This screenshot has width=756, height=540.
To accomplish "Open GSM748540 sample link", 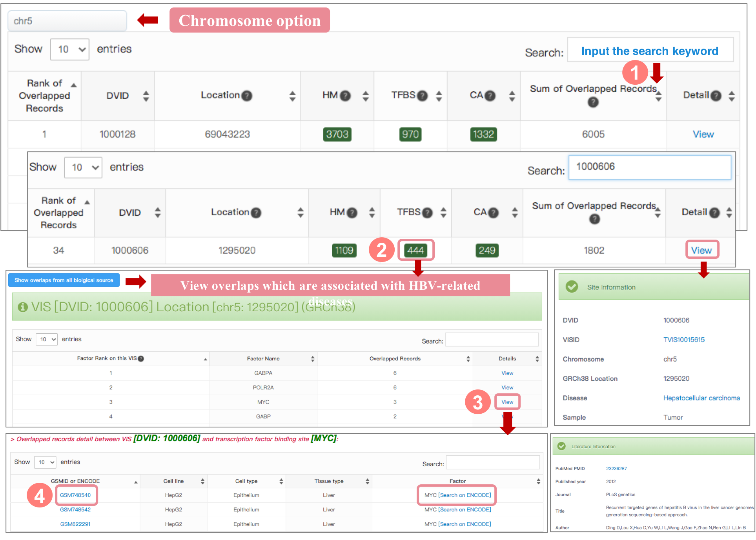I will pos(75,495).
